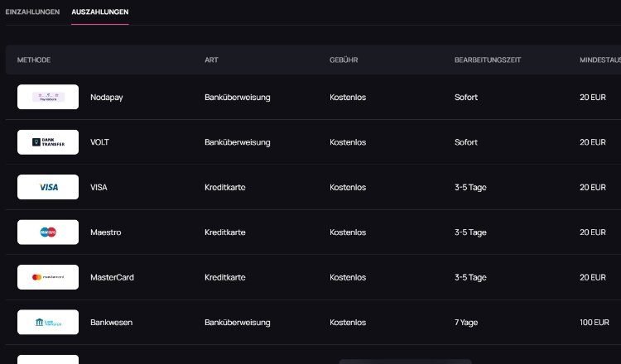
Task: Click the partially visible logo at bottom
Action: pos(48,360)
